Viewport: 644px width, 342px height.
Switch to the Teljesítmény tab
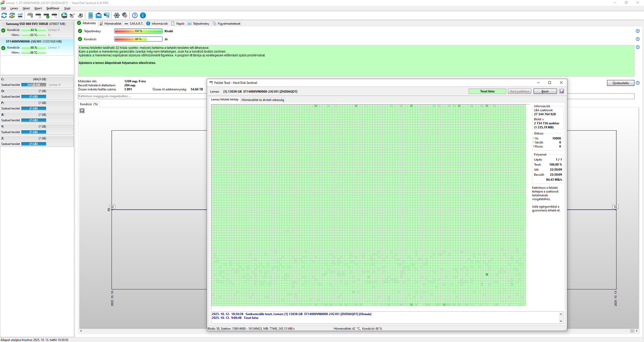coord(198,24)
